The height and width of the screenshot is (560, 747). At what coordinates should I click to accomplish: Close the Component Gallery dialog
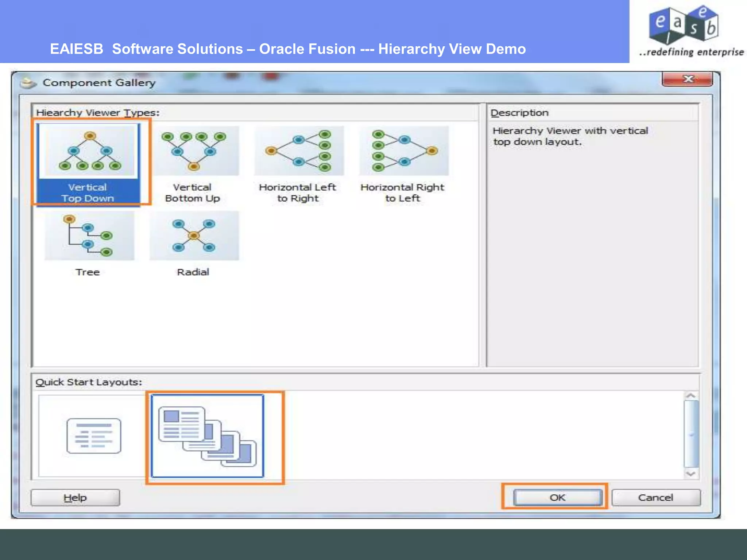click(687, 79)
